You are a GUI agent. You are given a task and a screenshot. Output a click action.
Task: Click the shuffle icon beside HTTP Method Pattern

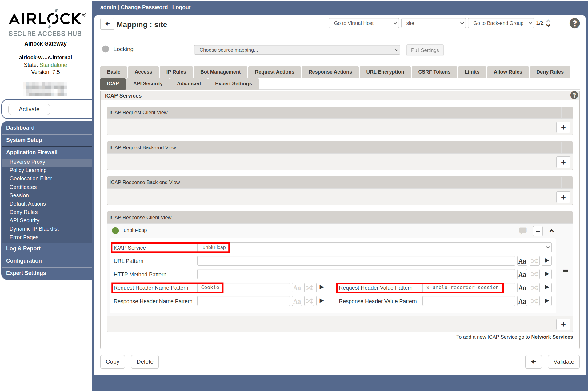pyautogui.click(x=534, y=274)
